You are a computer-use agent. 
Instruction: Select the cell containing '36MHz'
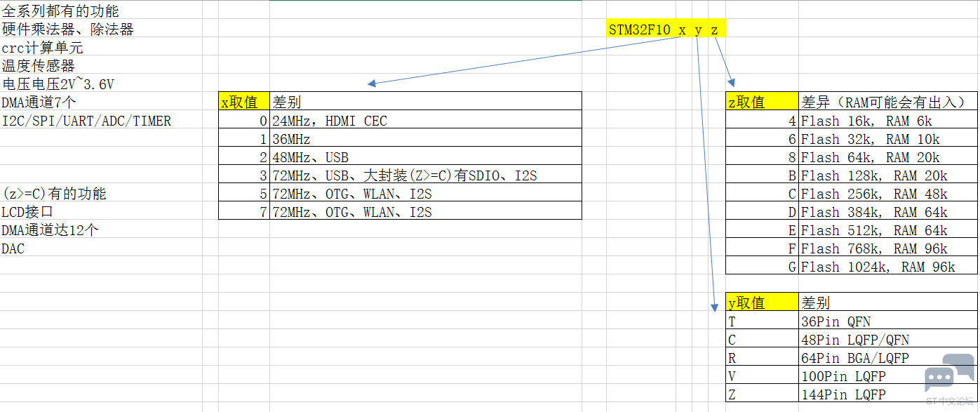tap(426, 138)
